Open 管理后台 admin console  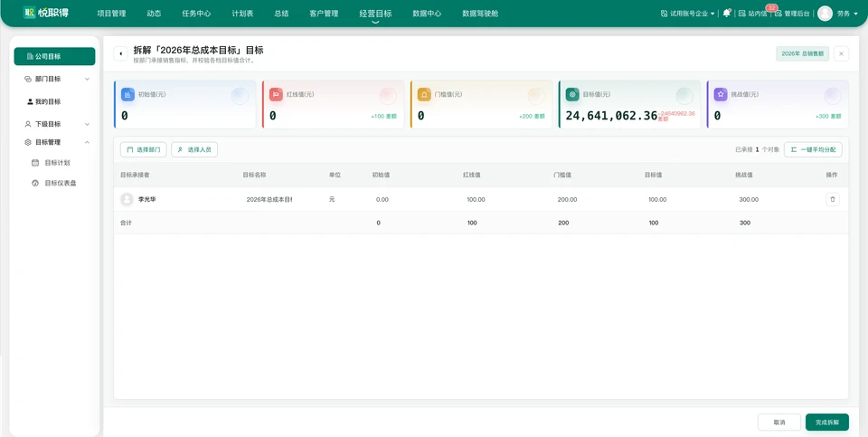[792, 14]
